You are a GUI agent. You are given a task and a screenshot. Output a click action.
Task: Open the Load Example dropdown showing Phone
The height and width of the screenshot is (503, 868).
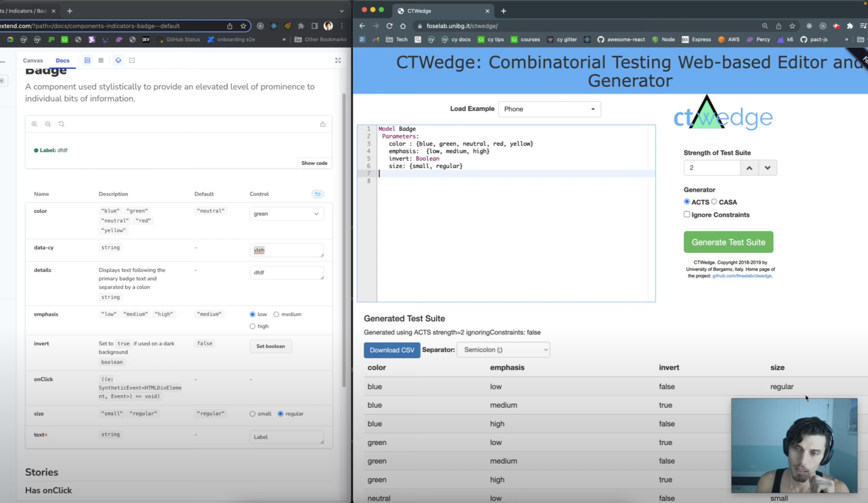click(549, 109)
